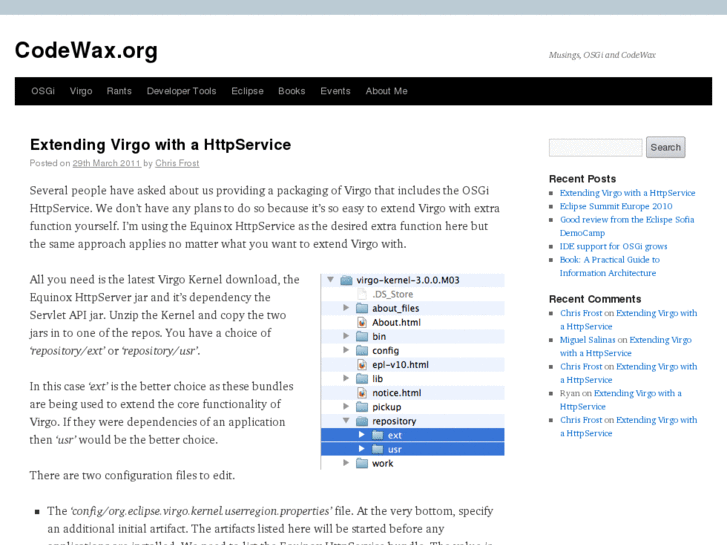Open Good review from the Eclipse Sofia DemoCamp
The height and width of the screenshot is (545, 727).
click(x=627, y=226)
